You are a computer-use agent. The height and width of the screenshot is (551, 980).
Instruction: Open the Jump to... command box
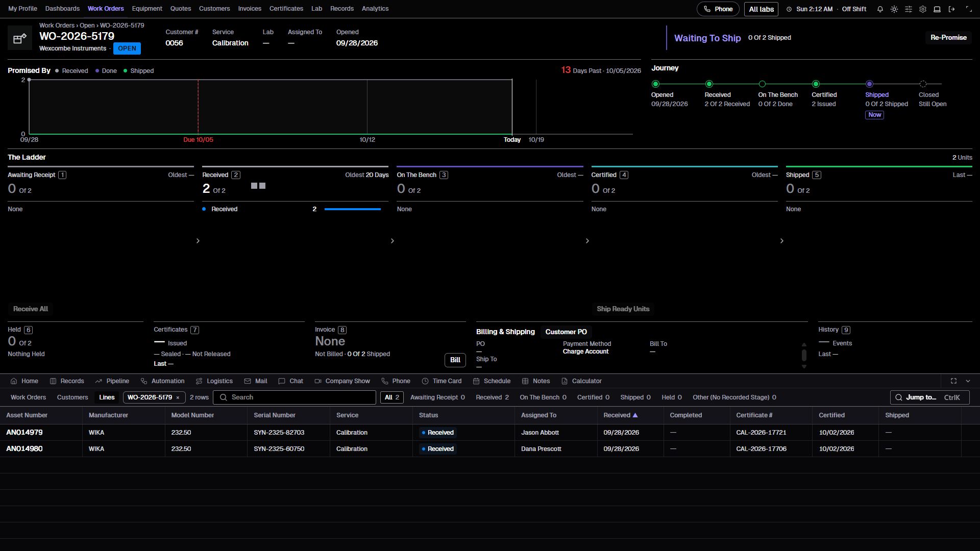[x=929, y=397]
